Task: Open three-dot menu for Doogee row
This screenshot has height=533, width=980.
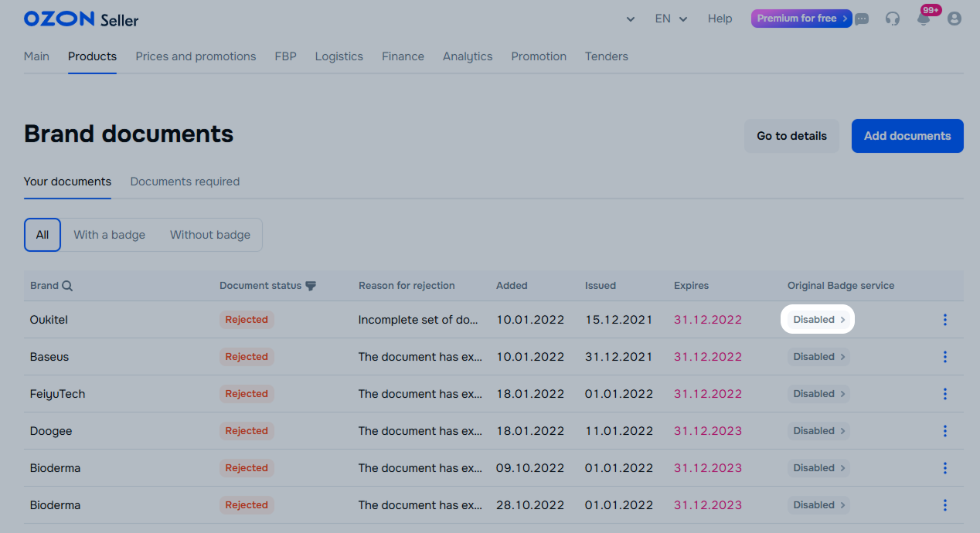Action: click(944, 431)
